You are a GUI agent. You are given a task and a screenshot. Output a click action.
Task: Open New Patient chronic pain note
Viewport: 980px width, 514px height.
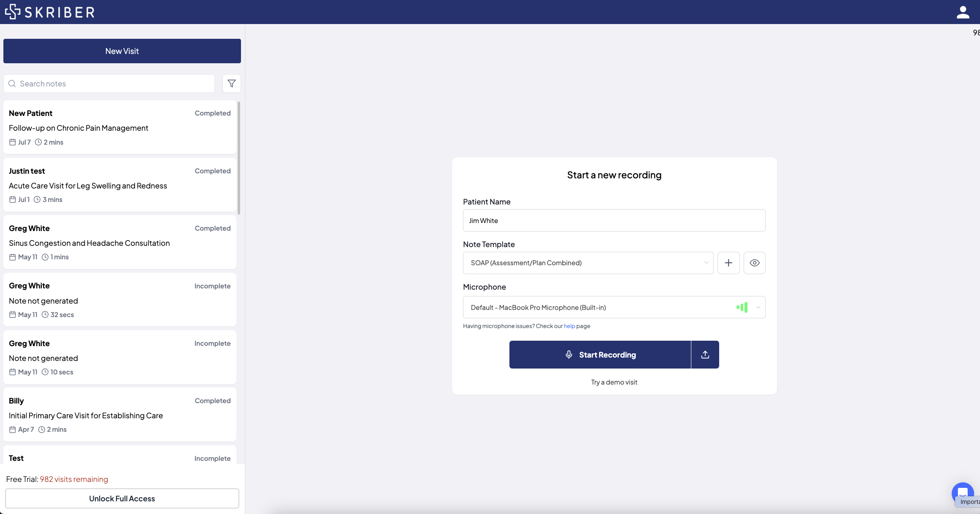click(120, 127)
